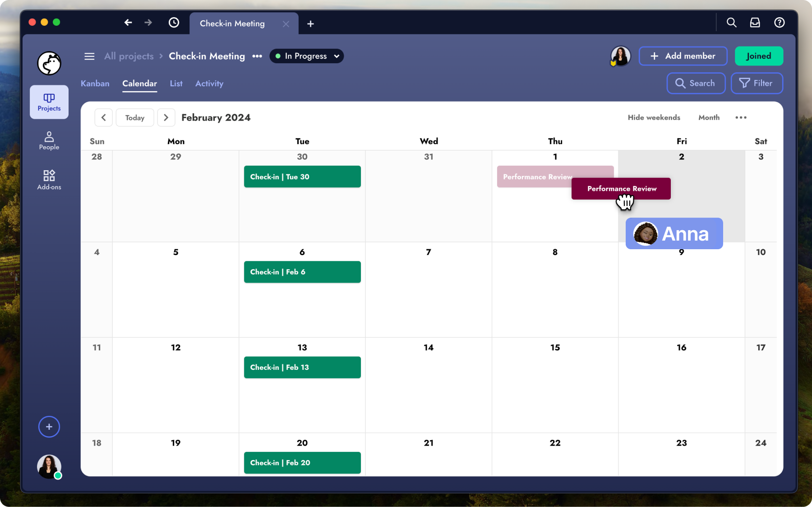Open the history clock icon
812x507 pixels.
click(174, 23)
